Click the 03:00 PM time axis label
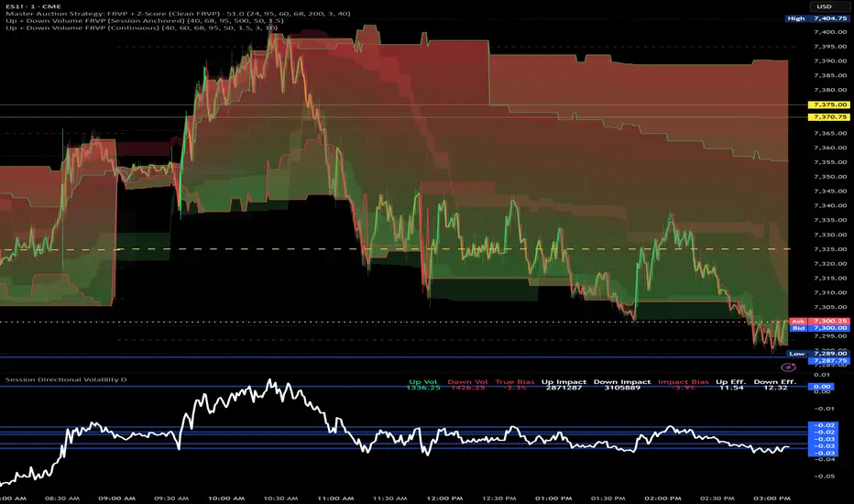854x504 pixels. (772, 498)
